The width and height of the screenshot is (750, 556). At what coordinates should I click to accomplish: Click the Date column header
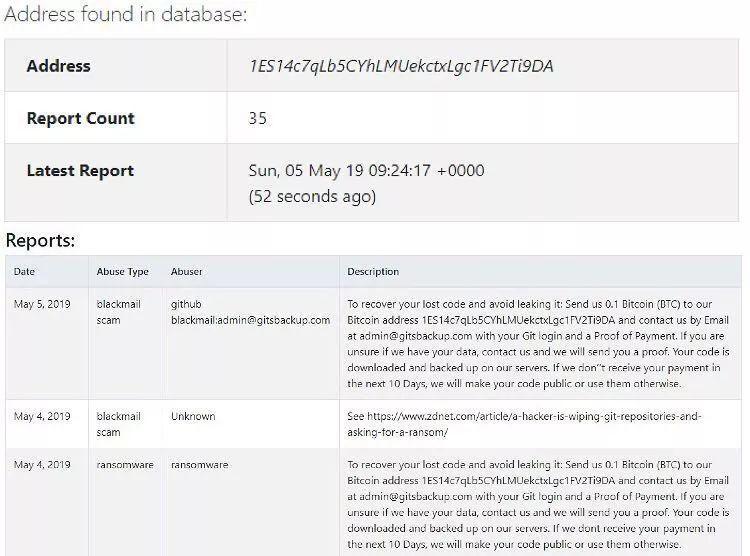click(x=24, y=271)
